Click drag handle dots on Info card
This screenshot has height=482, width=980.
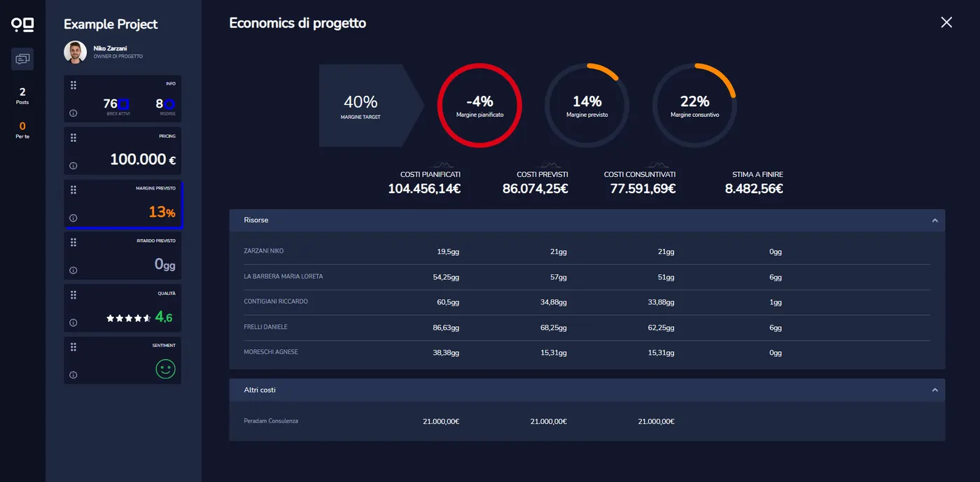73,85
